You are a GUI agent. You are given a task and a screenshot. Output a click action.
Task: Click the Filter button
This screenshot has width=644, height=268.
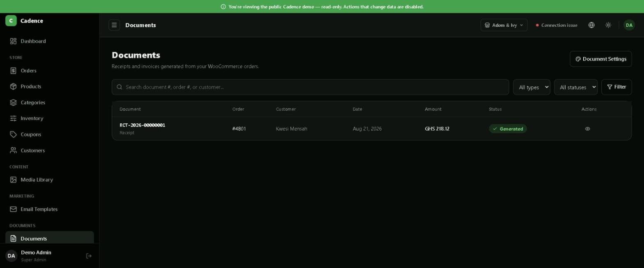[616, 87]
